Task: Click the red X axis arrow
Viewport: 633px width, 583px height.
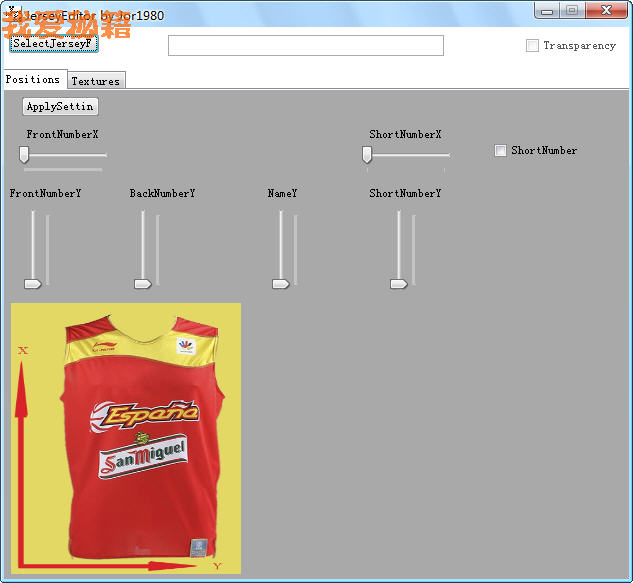Action: pos(22,450)
